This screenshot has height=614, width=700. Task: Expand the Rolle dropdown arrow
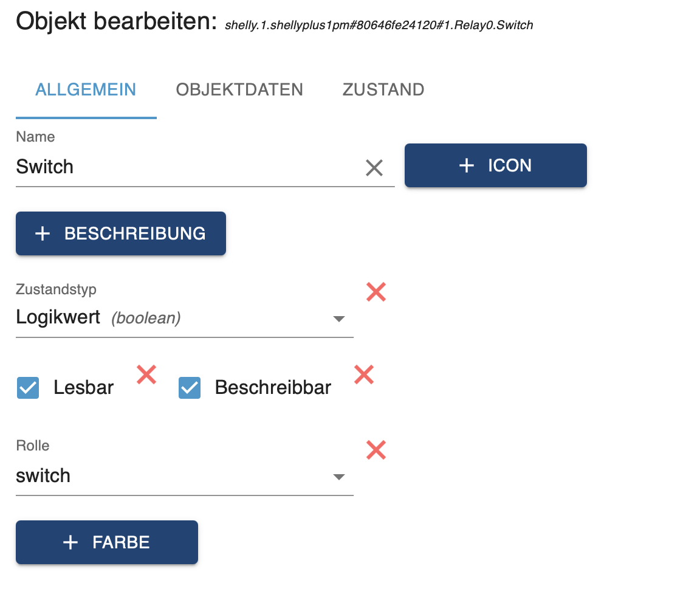pos(339,477)
